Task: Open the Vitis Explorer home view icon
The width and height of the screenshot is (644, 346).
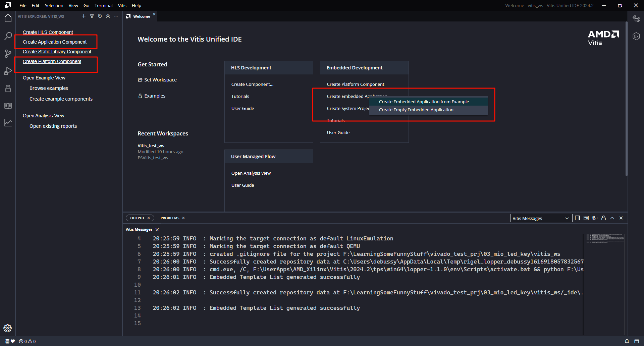Action: 8,18
